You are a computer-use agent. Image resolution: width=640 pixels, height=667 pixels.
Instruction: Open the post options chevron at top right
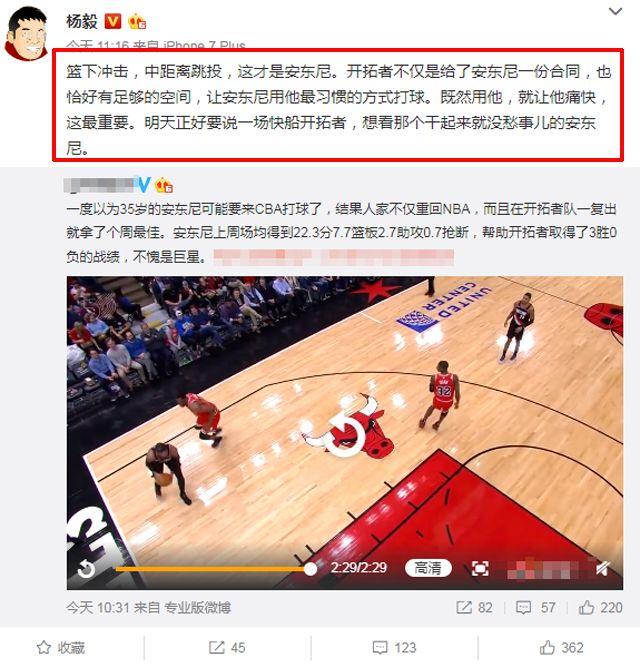[615, 11]
